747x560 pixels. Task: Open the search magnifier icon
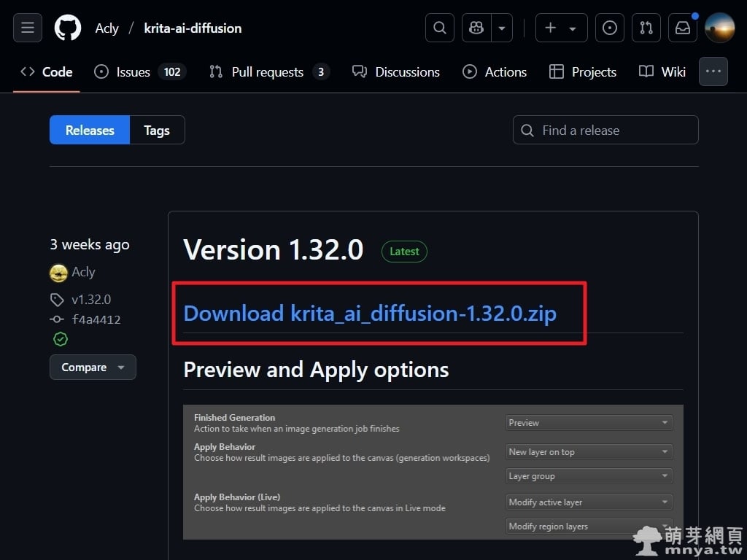coord(439,28)
